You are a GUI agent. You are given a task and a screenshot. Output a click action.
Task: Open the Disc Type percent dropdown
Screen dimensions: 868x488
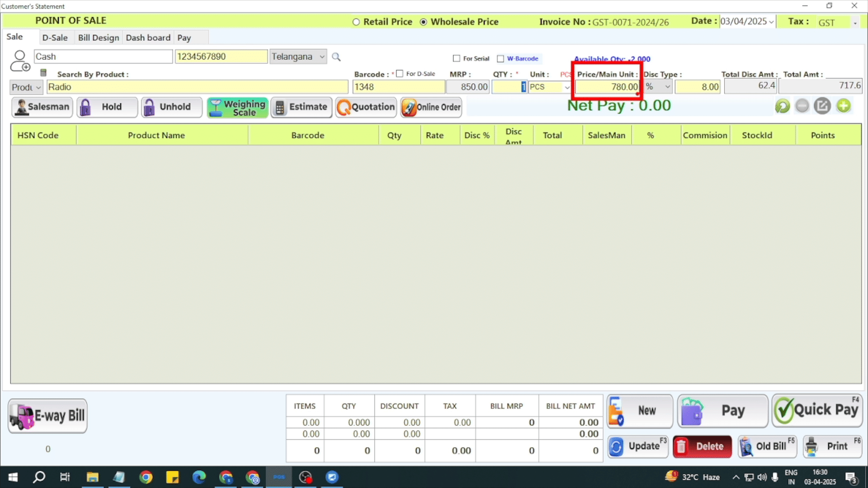[x=667, y=87]
